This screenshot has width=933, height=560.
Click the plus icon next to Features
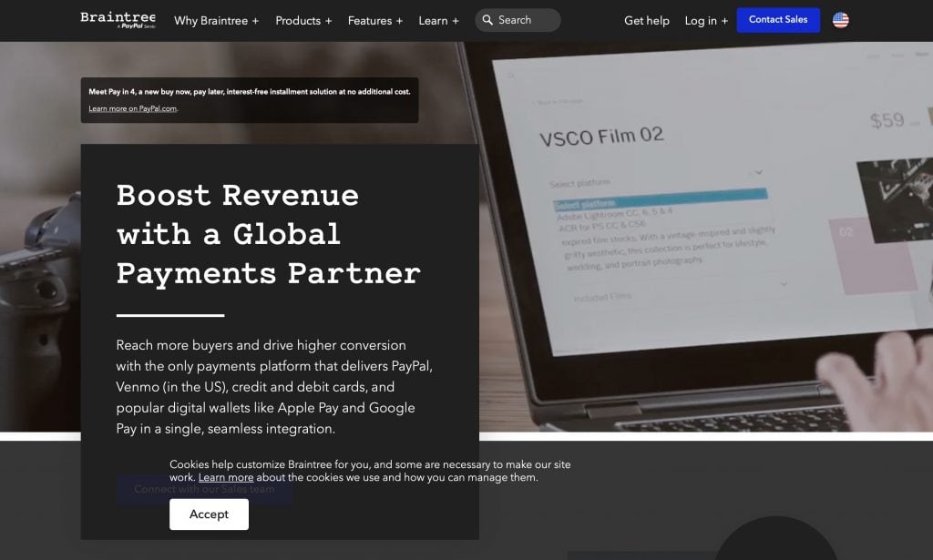(x=399, y=21)
